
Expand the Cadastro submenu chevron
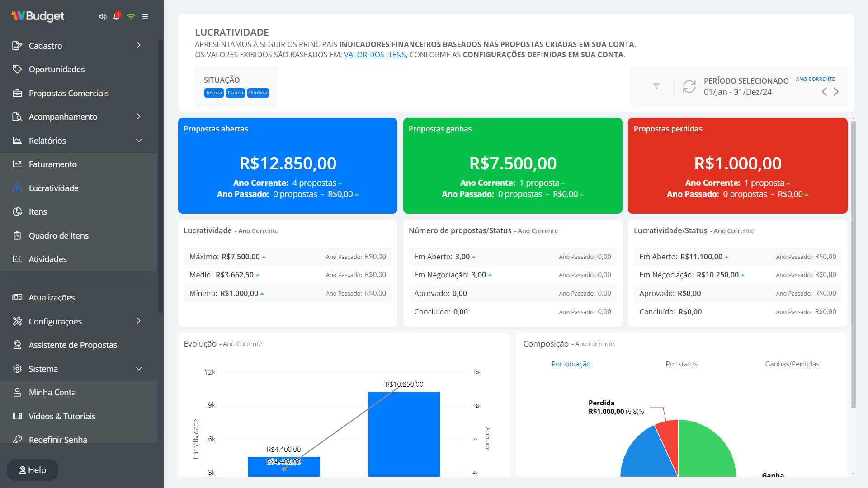(139, 45)
